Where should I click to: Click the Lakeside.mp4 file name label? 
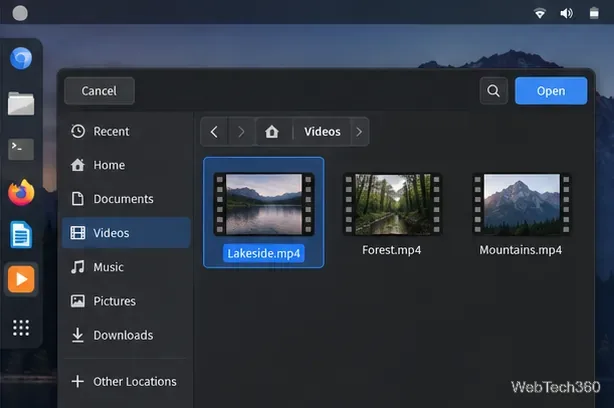click(x=264, y=253)
